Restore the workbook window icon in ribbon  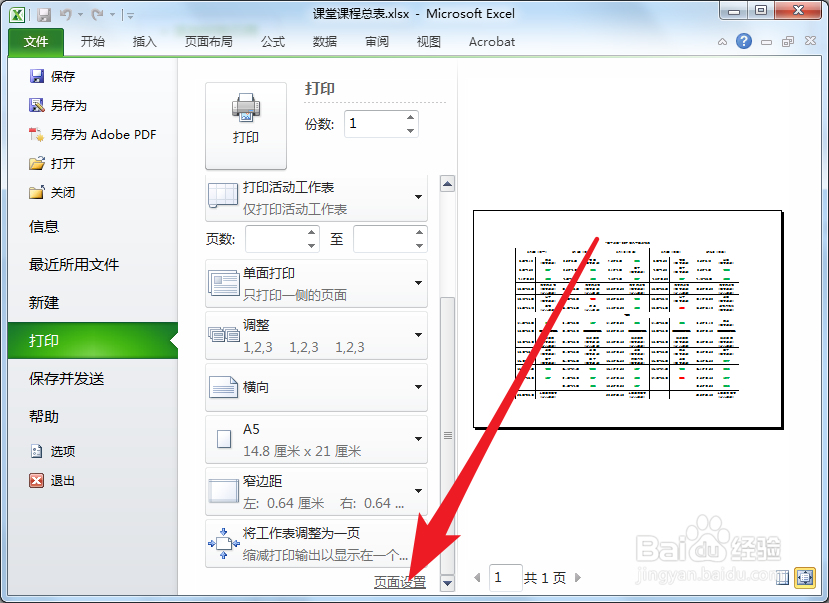(788, 42)
